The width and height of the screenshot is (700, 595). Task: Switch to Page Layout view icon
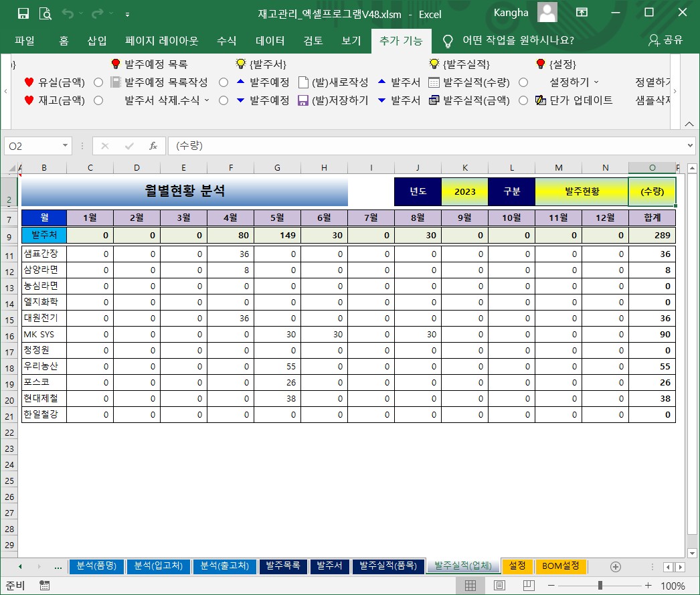click(x=499, y=585)
